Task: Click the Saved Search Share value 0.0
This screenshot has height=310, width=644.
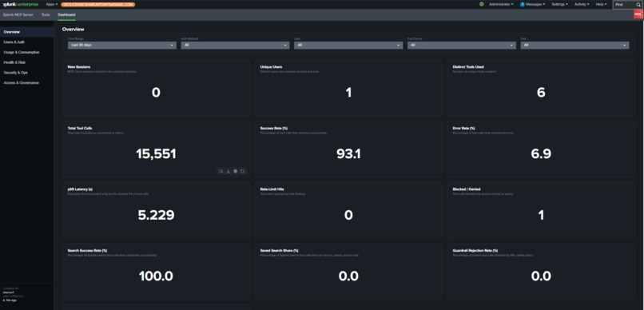Action: [x=348, y=276]
